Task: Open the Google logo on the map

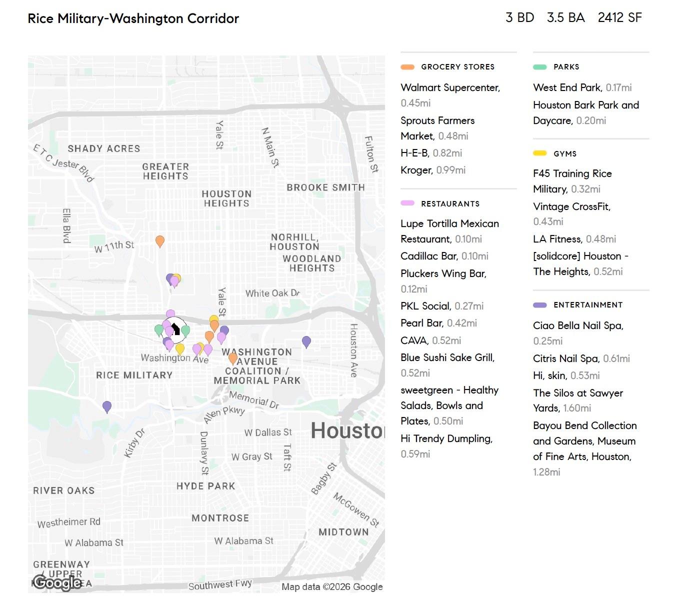Action: 57,582
